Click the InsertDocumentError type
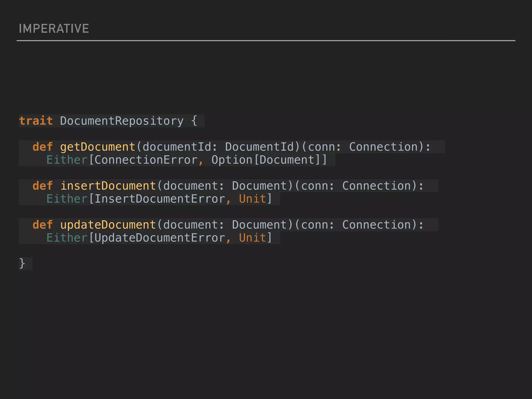The width and height of the screenshot is (532, 399). tap(160, 199)
